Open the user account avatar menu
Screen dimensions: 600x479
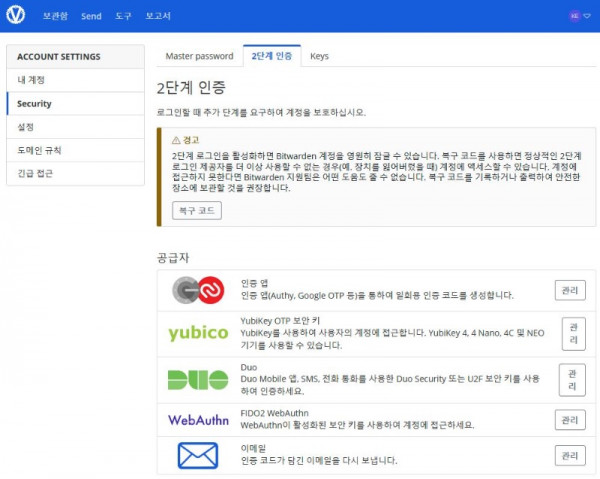(x=575, y=16)
